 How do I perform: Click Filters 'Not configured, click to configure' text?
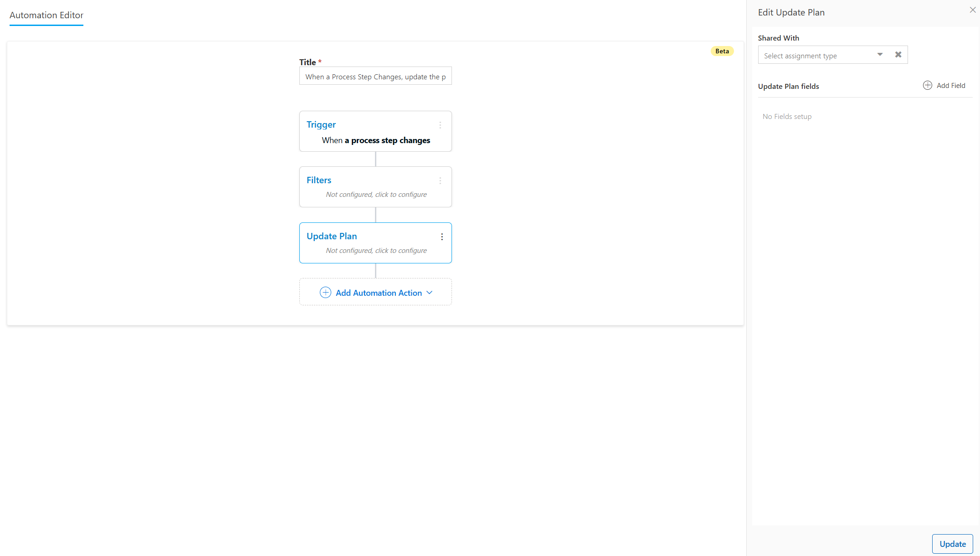tap(376, 195)
